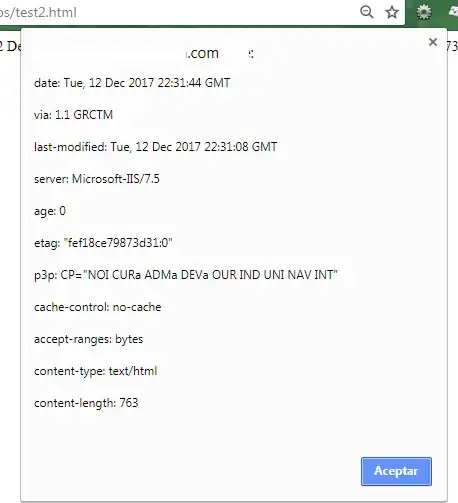The width and height of the screenshot is (458, 503).
Task: Click the last-modified header line
Action: point(155,147)
